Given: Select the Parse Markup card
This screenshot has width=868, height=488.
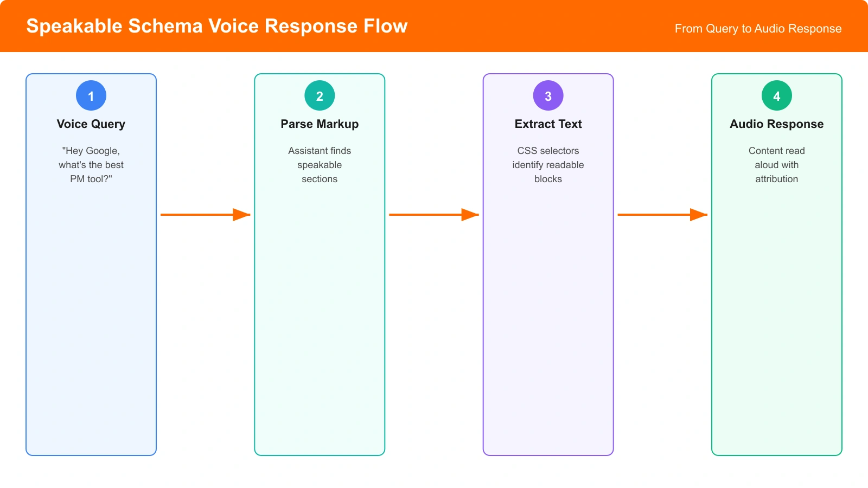Looking at the screenshot, I should (320, 325).
